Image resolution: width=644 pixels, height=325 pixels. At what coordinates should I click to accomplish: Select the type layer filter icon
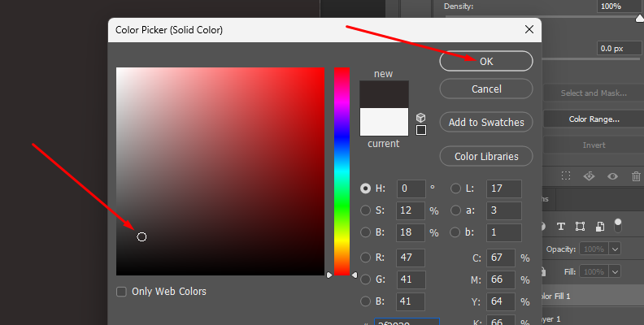(x=561, y=226)
